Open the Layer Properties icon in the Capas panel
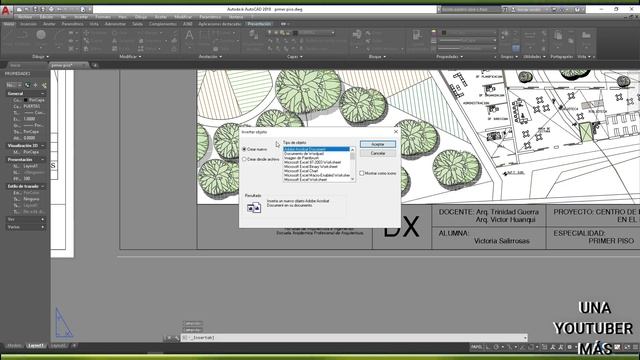 coord(253,35)
